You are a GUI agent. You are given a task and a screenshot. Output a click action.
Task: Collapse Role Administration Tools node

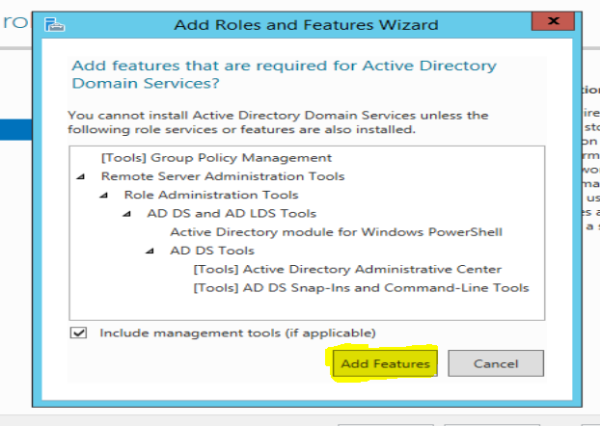tap(103, 195)
